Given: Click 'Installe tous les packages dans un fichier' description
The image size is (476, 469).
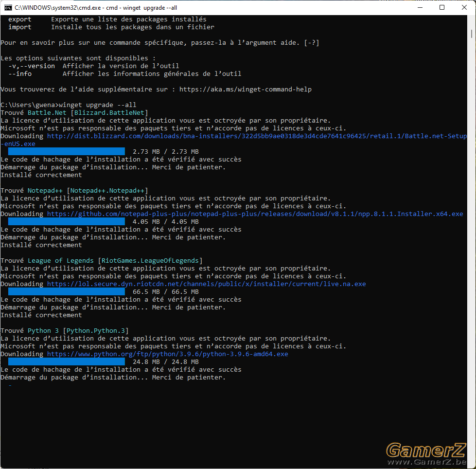Looking at the screenshot, I should [x=133, y=27].
